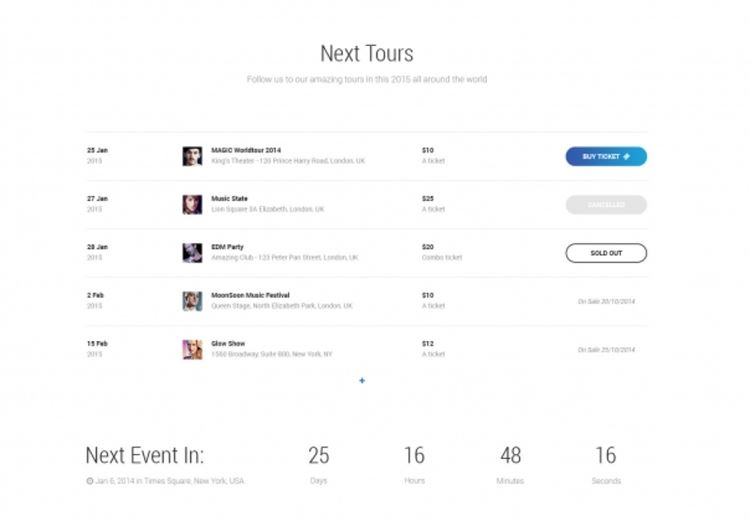Screen dimensions: 750x521
Task: Expand more tours with the plus icon
Action: tap(362, 380)
